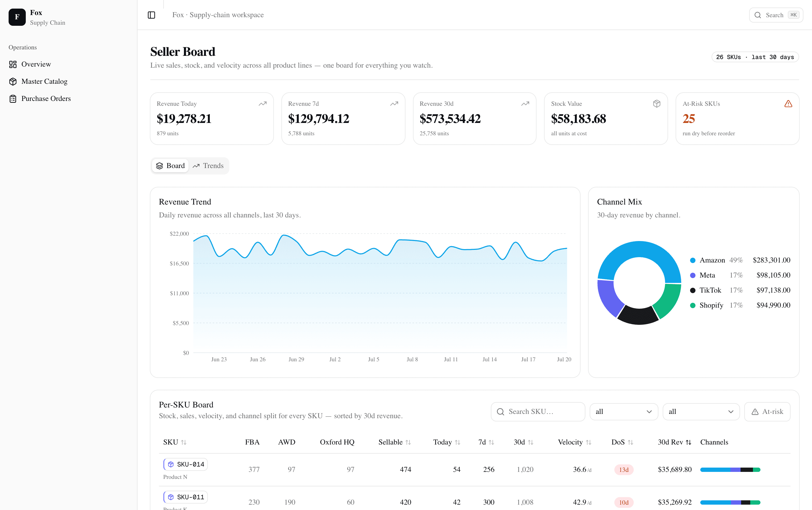812x510 pixels.
Task: Toggle the sidebar panel icon
Action: (x=151, y=15)
